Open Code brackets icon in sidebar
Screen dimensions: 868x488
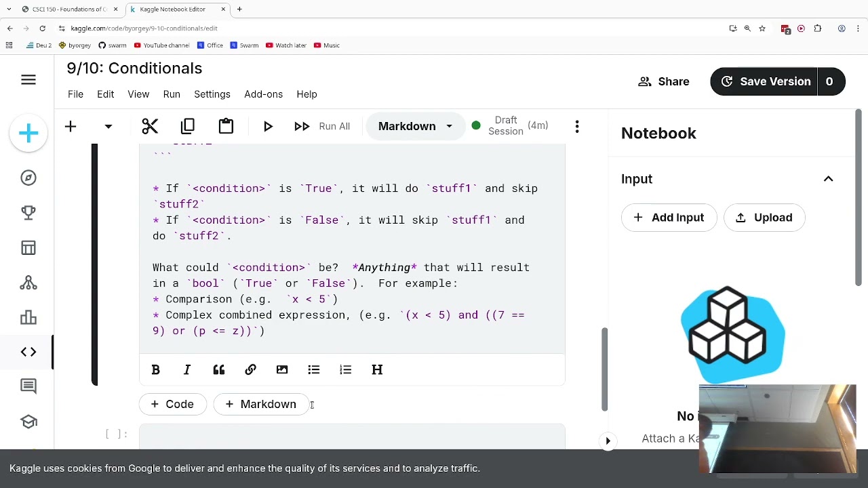point(28,352)
